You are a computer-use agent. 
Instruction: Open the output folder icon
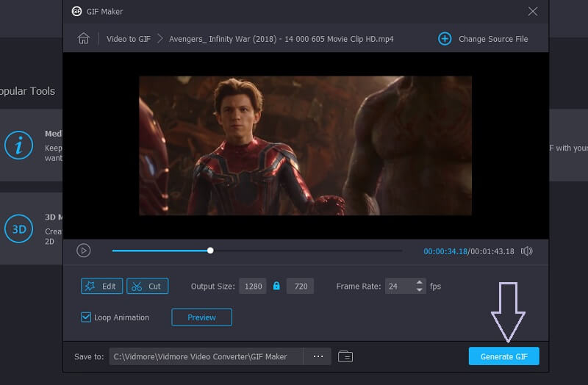point(345,356)
